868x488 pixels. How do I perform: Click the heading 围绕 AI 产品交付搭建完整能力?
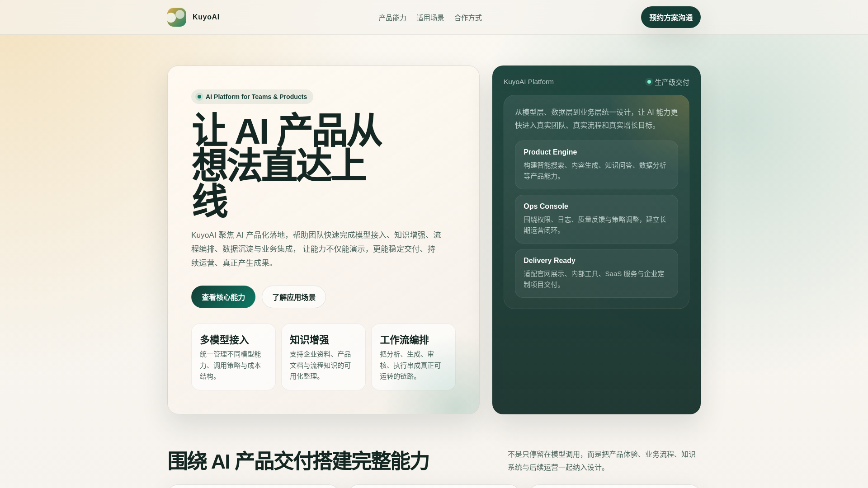298,461
